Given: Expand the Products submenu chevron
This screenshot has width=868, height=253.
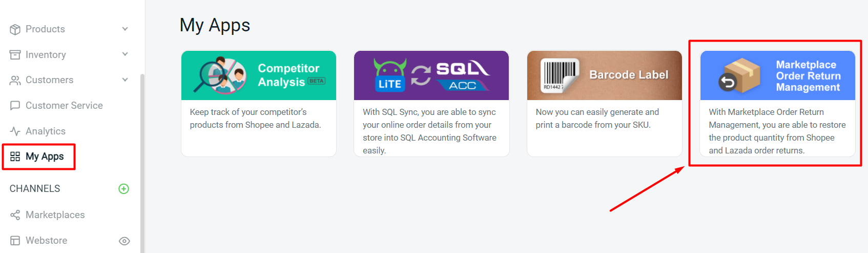Looking at the screenshot, I should pyautogui.click(x=125, y=29).
